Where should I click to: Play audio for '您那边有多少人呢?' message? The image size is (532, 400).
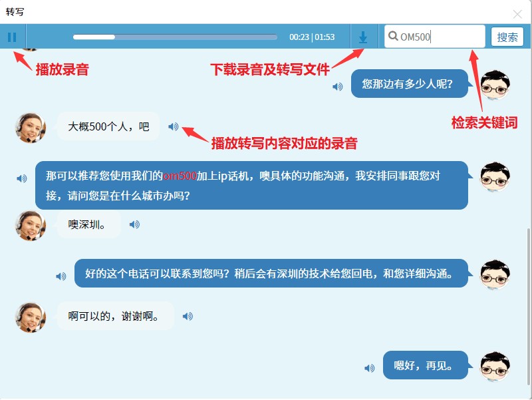point(338,87)
